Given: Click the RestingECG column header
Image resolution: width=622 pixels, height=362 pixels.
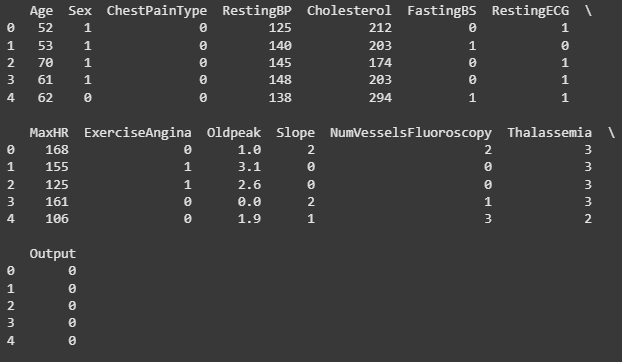Looking at the screenshot, I should (x=530, y=11).
